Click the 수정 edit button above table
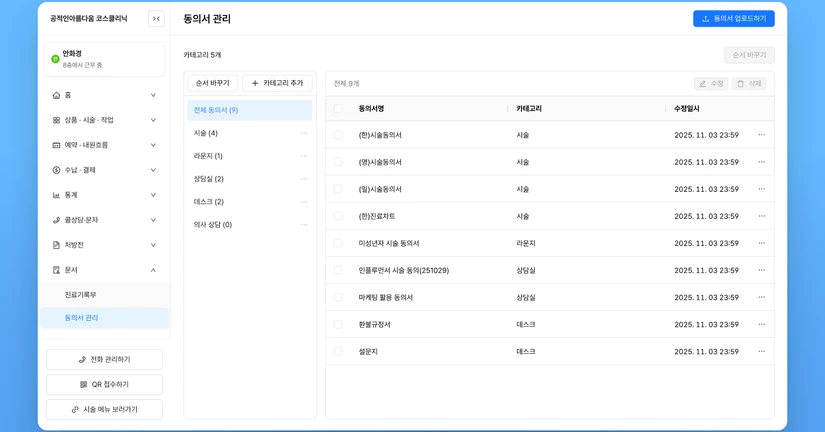This screenshot has width=825, height=432. click(711, 84)
